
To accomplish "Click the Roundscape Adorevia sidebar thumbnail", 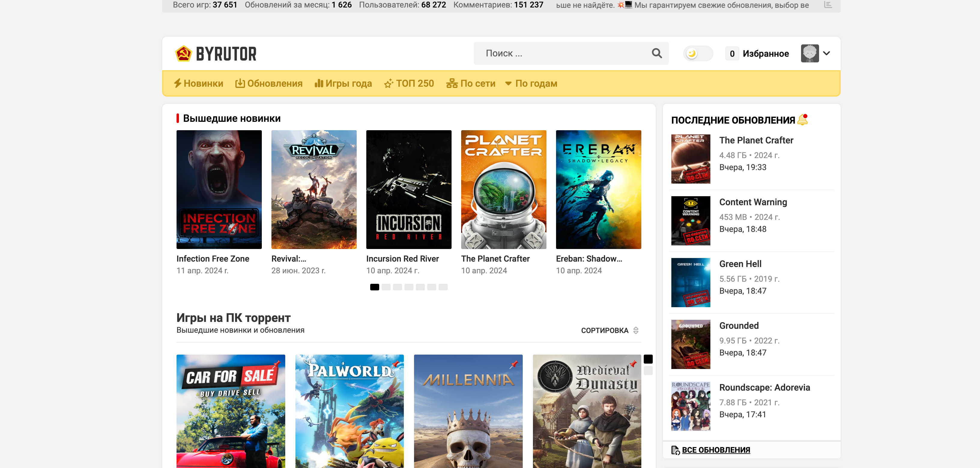I will pos(691,406).
